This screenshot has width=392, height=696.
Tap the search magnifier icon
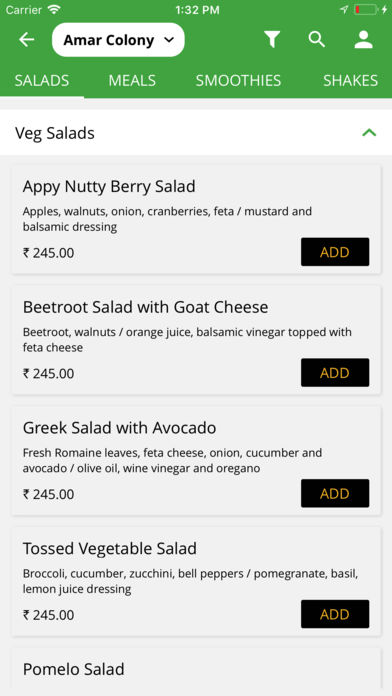click(317, 40)
